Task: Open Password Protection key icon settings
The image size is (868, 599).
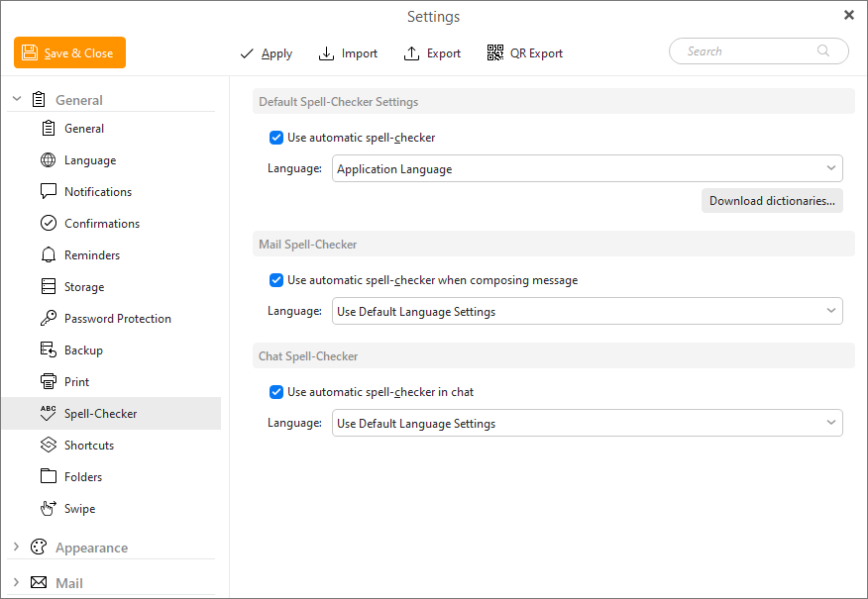Action: (49, 318)
